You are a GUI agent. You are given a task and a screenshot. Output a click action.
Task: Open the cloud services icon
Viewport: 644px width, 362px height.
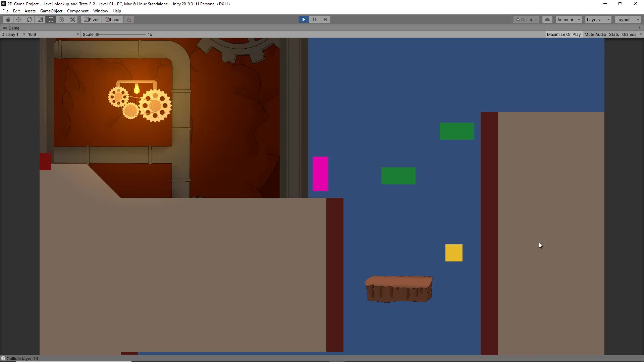pyautogui.click(x=547, y=19)
